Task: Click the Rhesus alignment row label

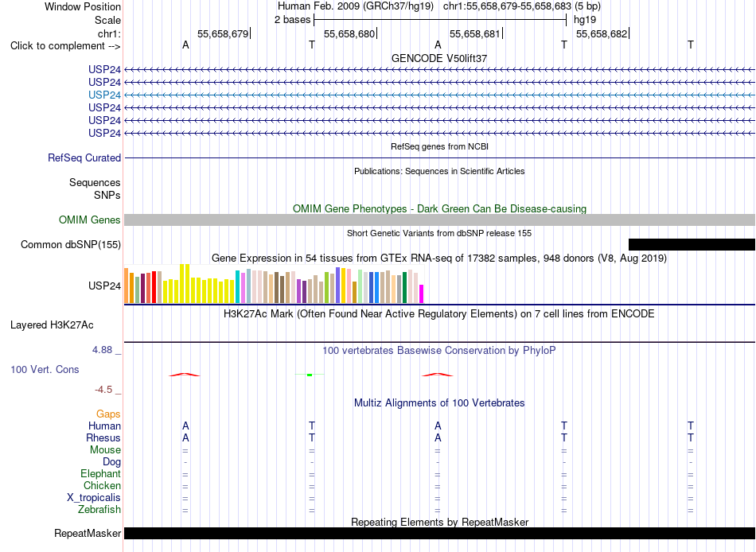Action: [x=103, y=438]
